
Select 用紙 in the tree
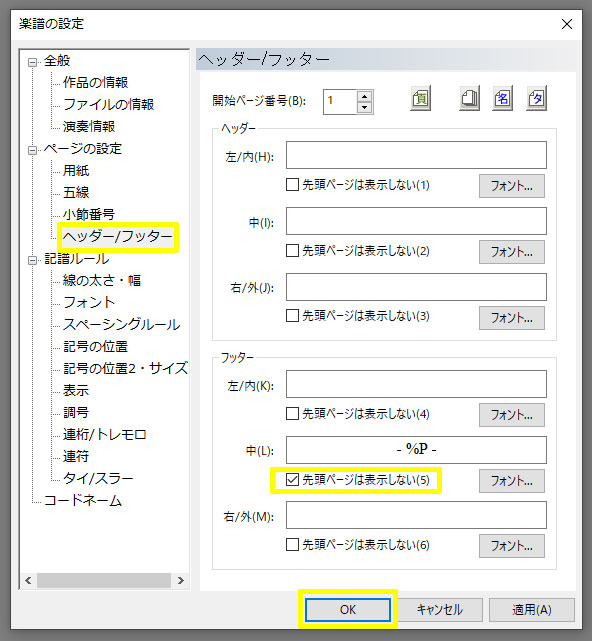pos(76,170)
